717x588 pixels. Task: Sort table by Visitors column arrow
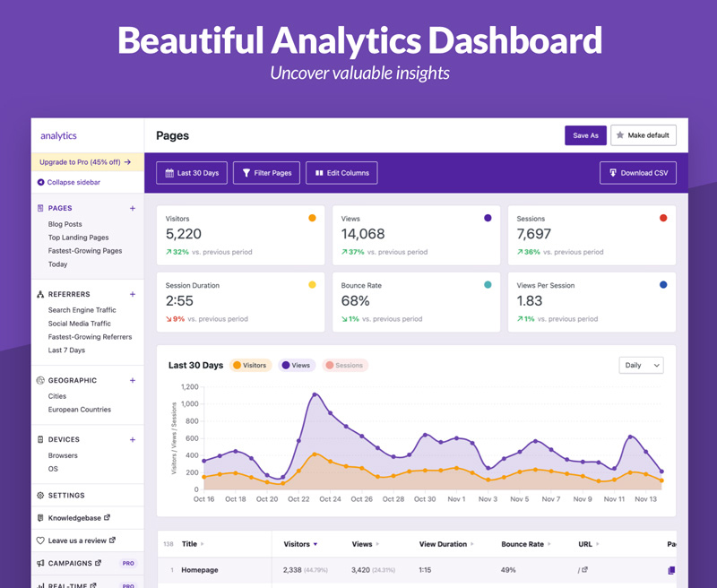(315, 544)
